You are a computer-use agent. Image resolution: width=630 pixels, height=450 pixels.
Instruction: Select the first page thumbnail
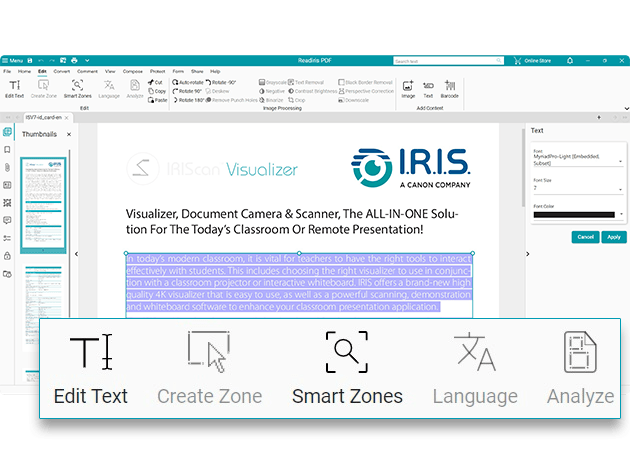(x=43, y=205)
